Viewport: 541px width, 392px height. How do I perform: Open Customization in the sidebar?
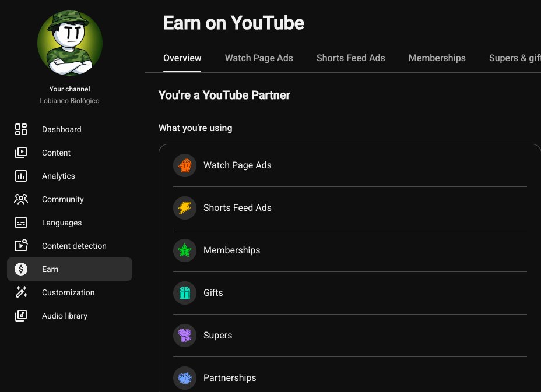(70, 292)
